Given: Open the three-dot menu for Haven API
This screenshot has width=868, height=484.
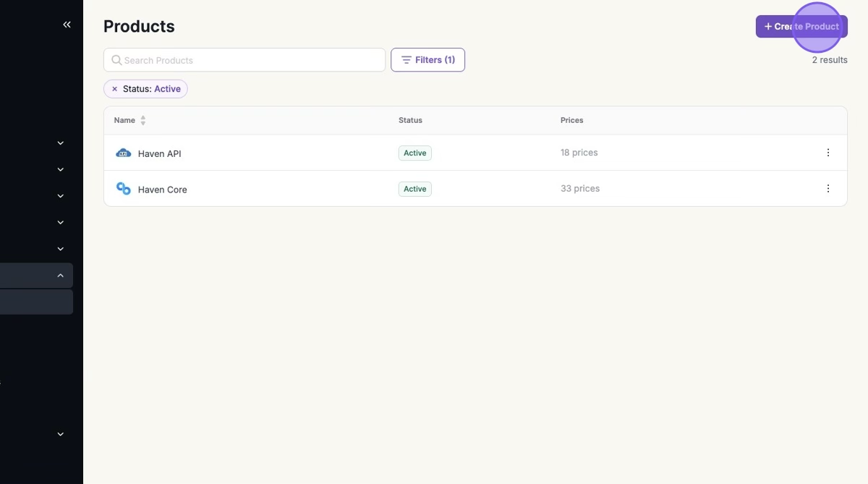Looking at the screenshot, I should click(x=828, y=153).
